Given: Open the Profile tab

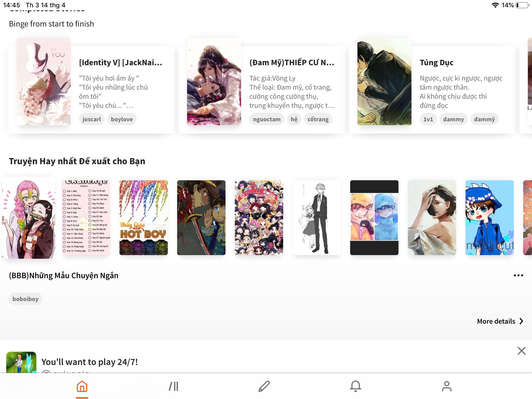Looking at the screenshot, I should [x=447, y=386].
